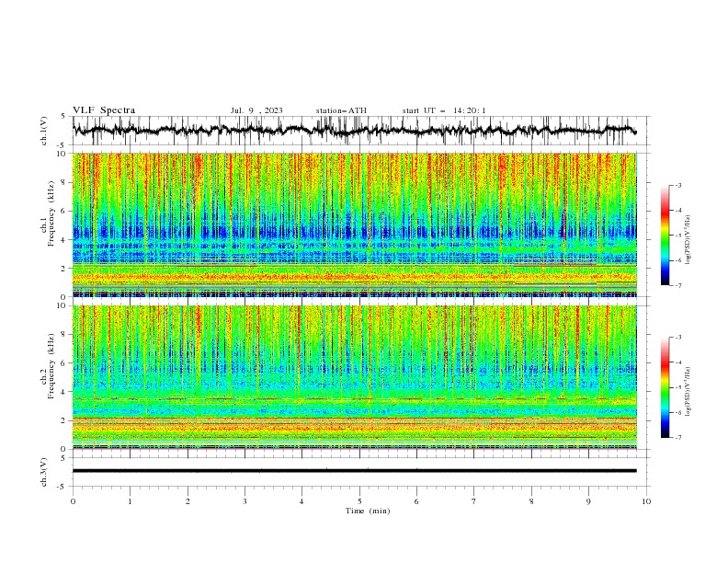This screenshot has width=728, height=563.
Task: Select the date 'Jul. 9 , 2023'
Action: [x=256, y=110]
